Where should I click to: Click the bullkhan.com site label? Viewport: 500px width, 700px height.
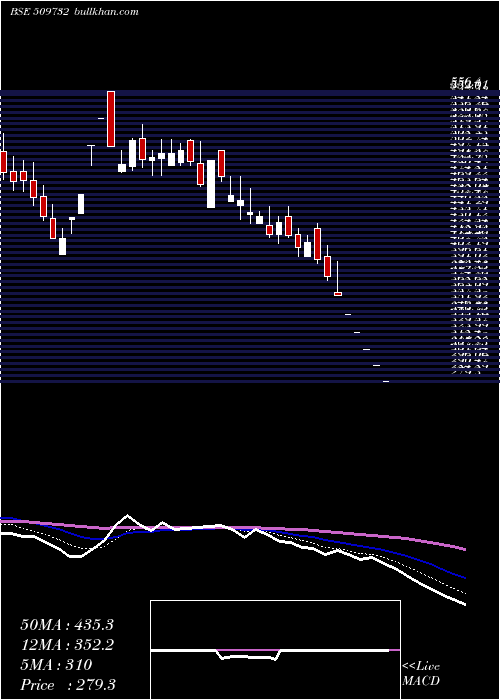pyautogui.click(x=105, y=12)
